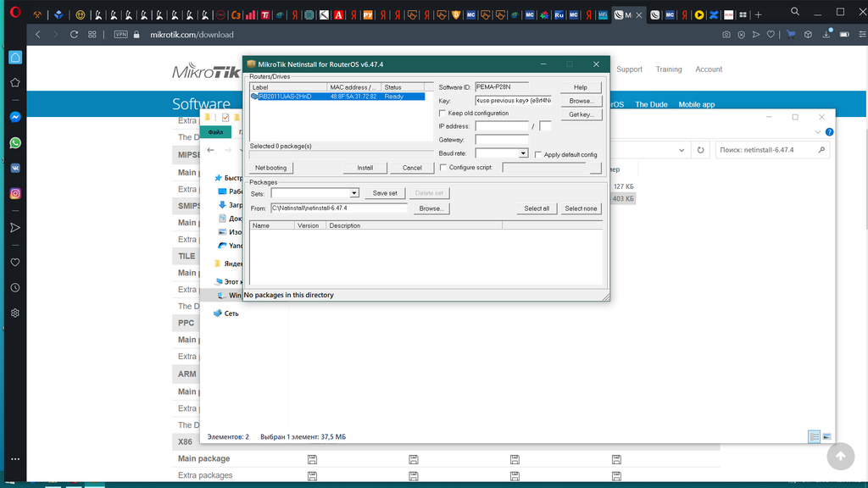Download X86 Extra packages first disk icon
The width and height of the screenshot is (868, 488).
pos(312,476)
